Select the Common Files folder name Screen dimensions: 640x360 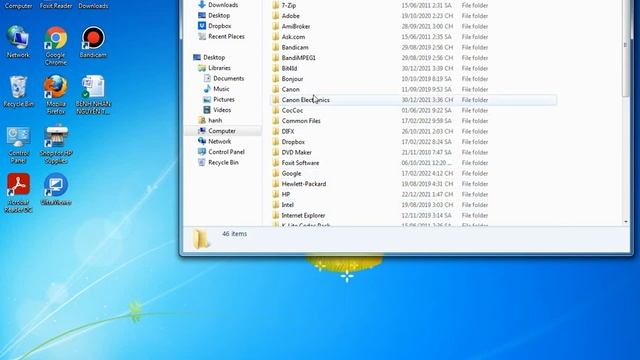(x=301, y=121)
